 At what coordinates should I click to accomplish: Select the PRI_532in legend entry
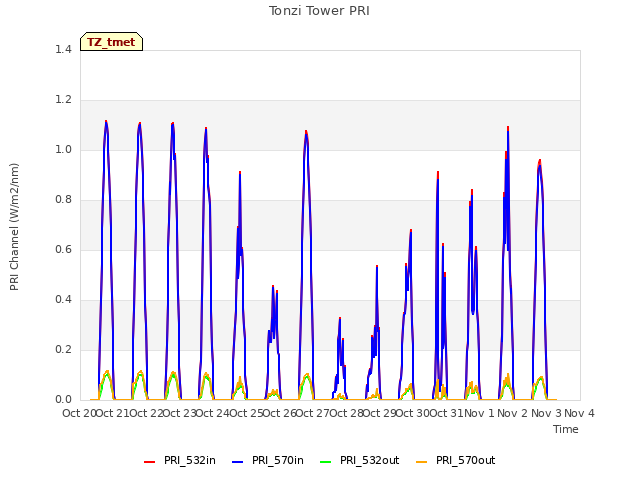pyautogui.click(x=180, y=461)
